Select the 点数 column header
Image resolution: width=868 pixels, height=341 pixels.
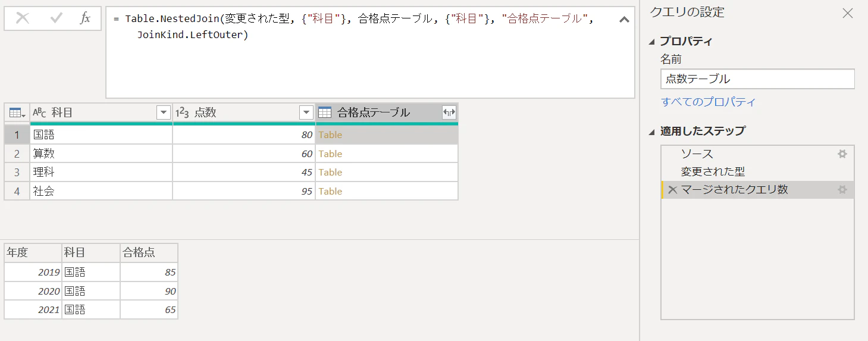(x=244, y=112)
